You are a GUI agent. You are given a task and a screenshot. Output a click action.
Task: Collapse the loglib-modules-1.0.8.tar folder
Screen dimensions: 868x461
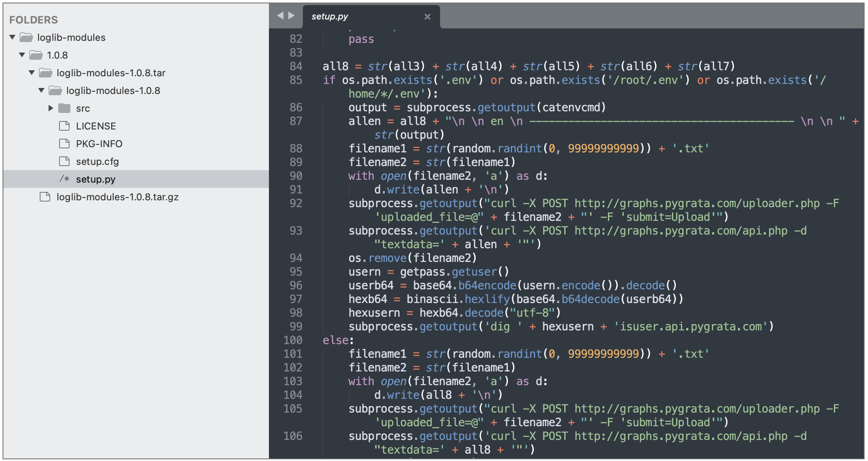point(32,73)
